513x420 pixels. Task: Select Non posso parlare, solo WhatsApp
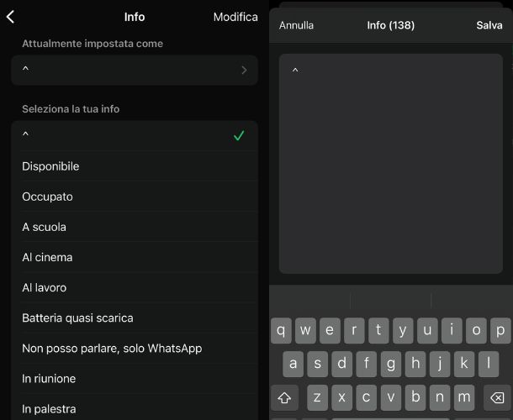(135, 349)
